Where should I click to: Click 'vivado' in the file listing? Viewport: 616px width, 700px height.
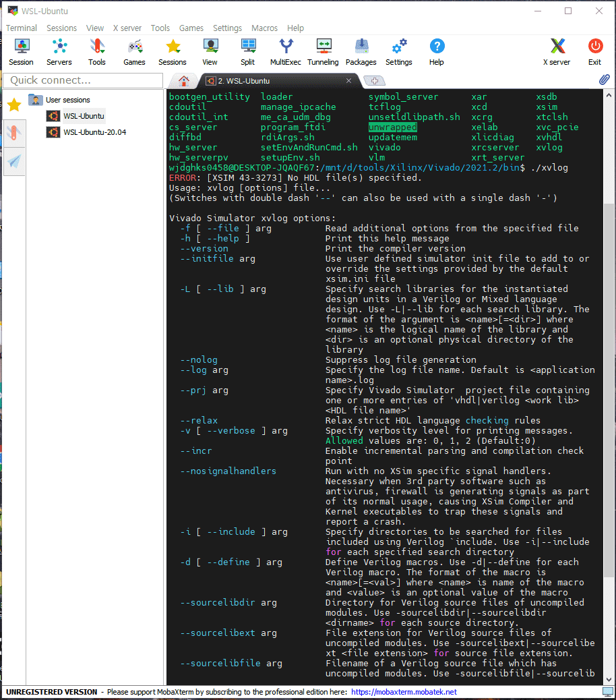coord(385,147)
